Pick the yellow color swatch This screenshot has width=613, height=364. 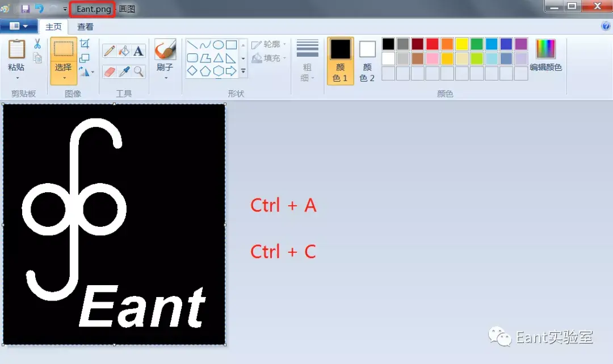coord(461,44)
